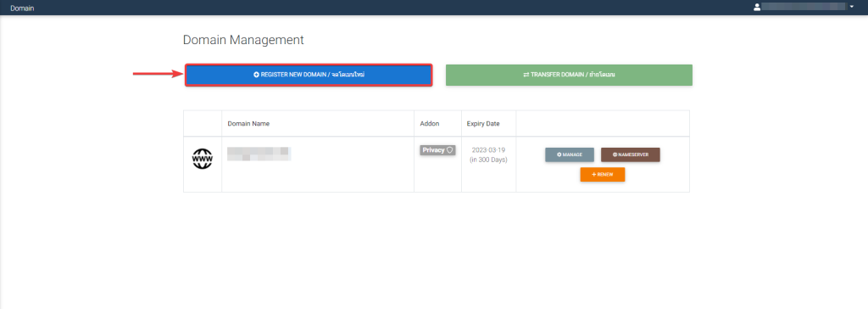Click the Domain link in the top bar

[x=22, y=8]
